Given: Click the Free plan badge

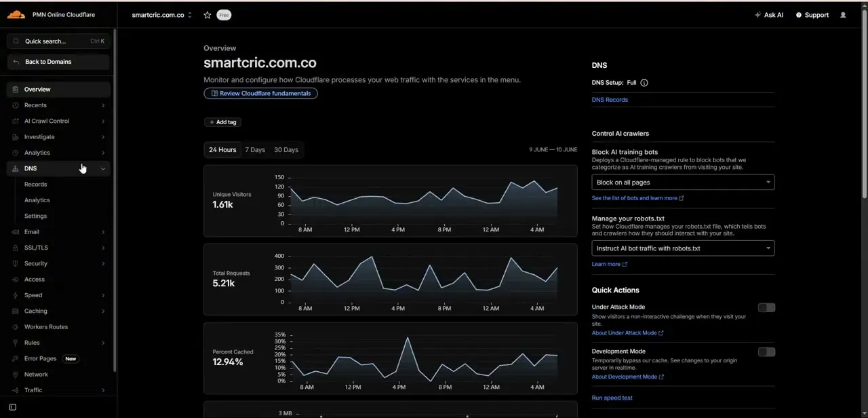Looking at the screenshot, I should click(224, 15).
